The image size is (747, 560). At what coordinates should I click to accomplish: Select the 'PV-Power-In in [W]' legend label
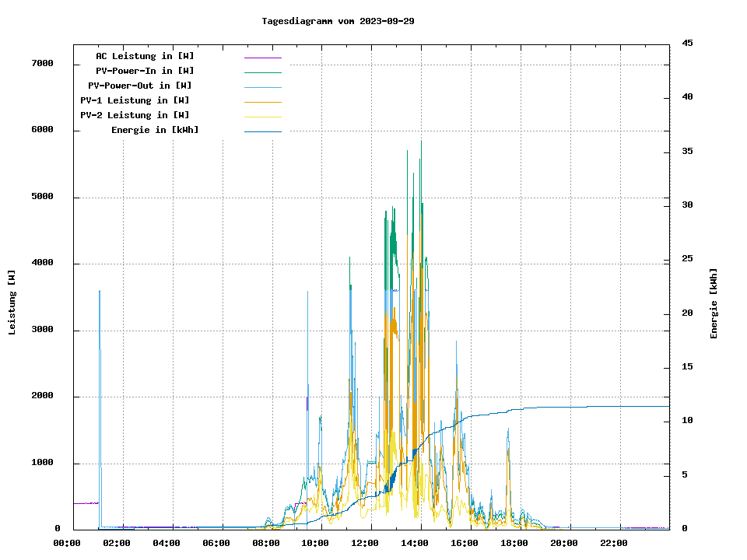[150, 71]
